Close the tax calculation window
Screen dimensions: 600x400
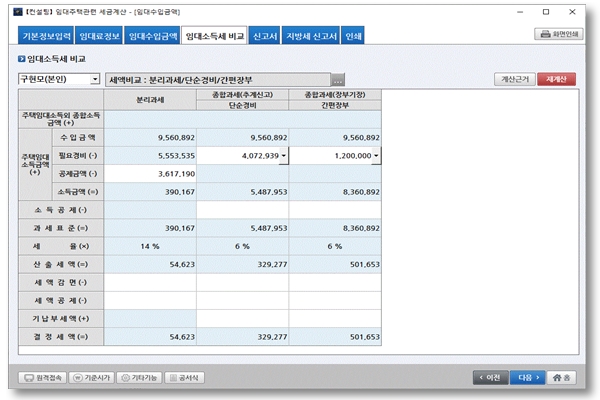572,12
